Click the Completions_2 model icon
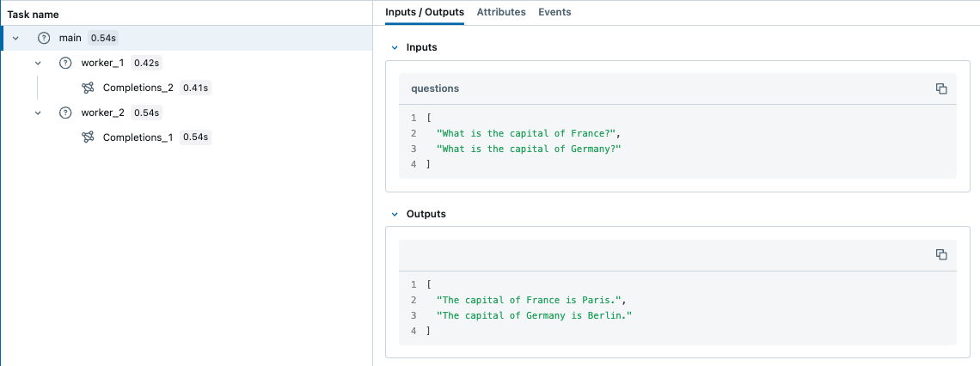 point(88,88)
